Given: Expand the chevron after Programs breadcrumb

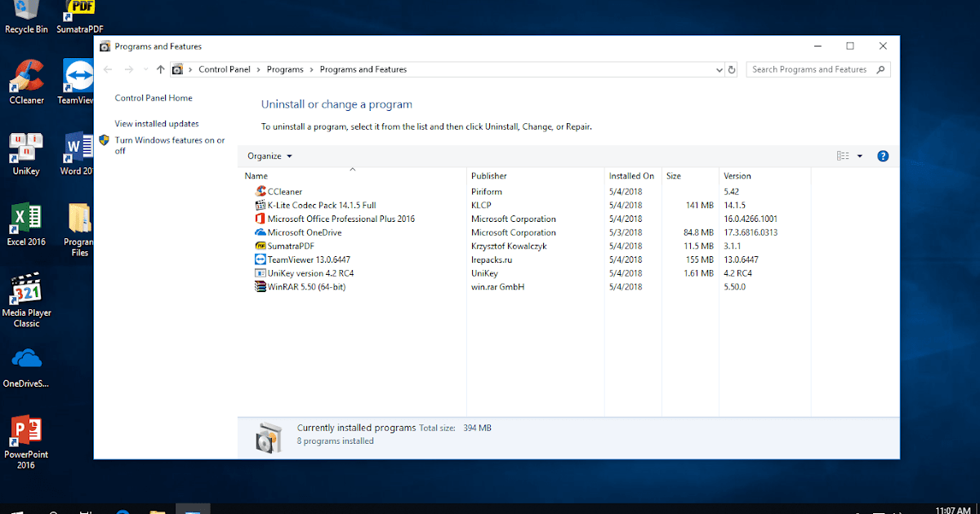Looking at the screenshot, I should click(311, 69).
